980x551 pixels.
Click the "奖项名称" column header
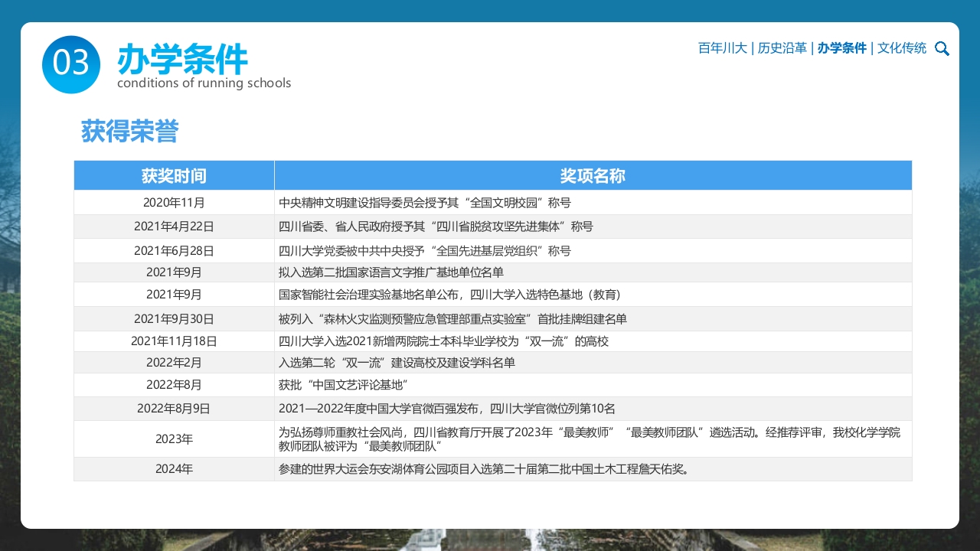[593, 175]
